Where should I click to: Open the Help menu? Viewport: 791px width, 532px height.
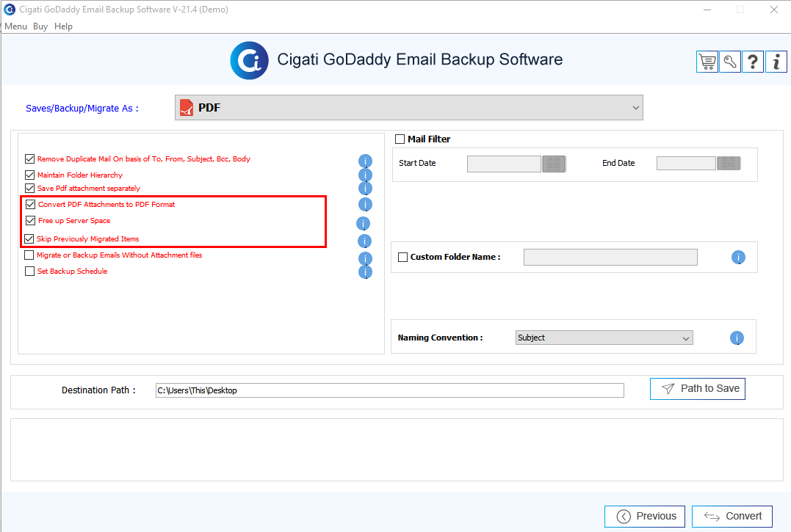pos(64,26)
